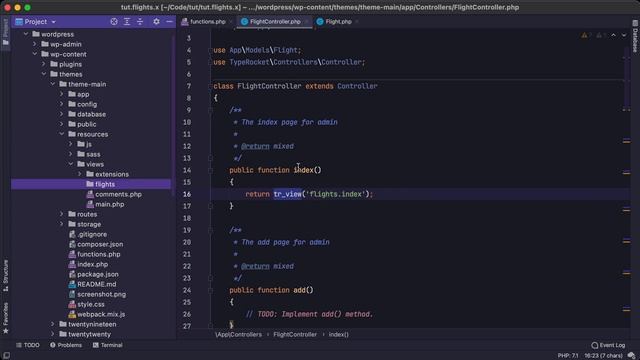Open the Database side panel

(x=635, y=36)
